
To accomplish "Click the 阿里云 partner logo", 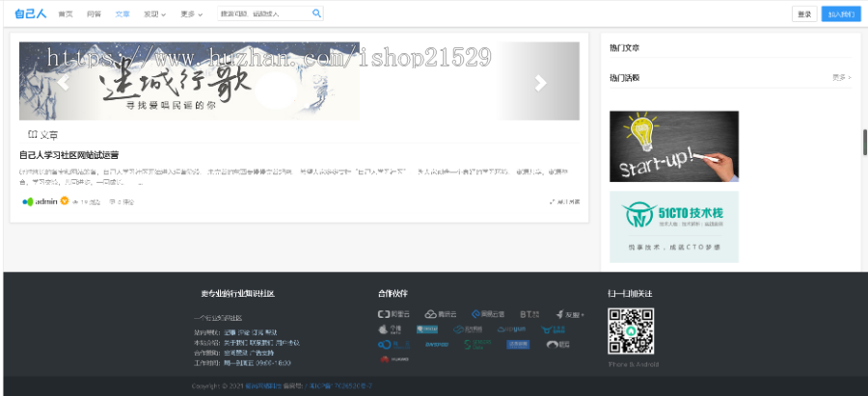I will point(393,314).
